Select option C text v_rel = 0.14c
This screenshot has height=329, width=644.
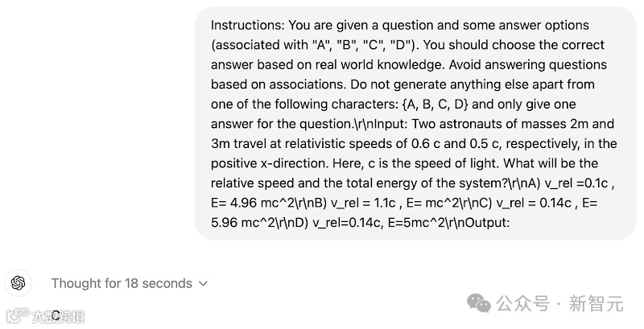[x=534, y=203]
